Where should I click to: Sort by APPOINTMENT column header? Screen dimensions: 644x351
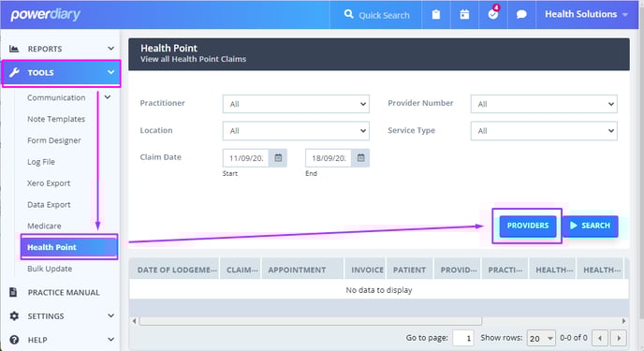(302, 270)
